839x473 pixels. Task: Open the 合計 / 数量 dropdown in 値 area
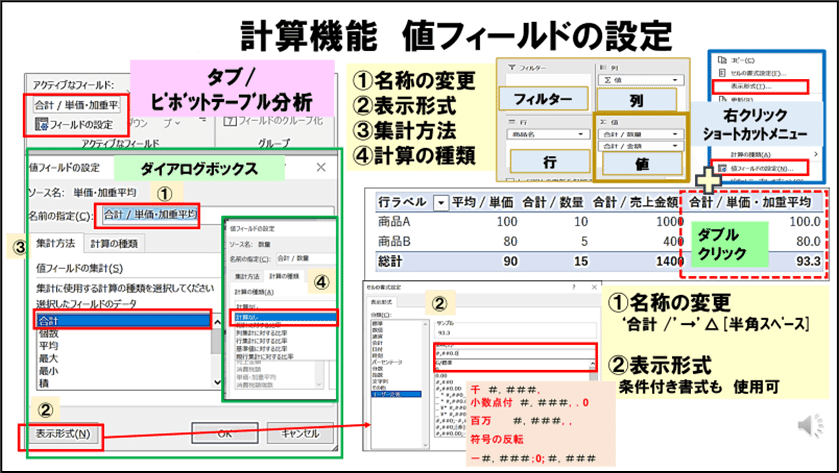point(675,134)
